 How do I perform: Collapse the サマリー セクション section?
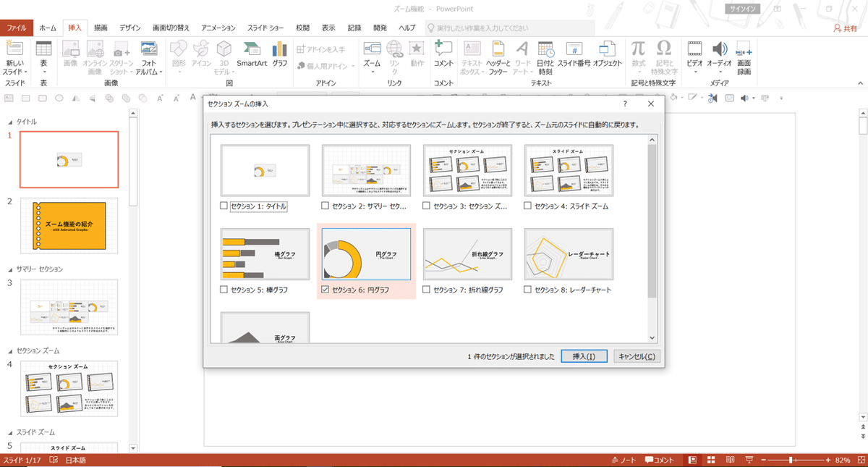click(10, 269)
